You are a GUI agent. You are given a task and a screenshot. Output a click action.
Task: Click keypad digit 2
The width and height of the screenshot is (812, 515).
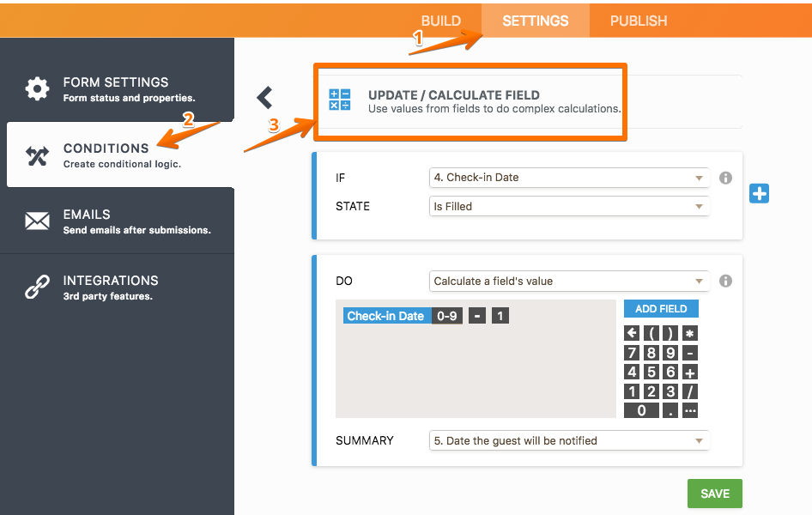tap(651, 391)
